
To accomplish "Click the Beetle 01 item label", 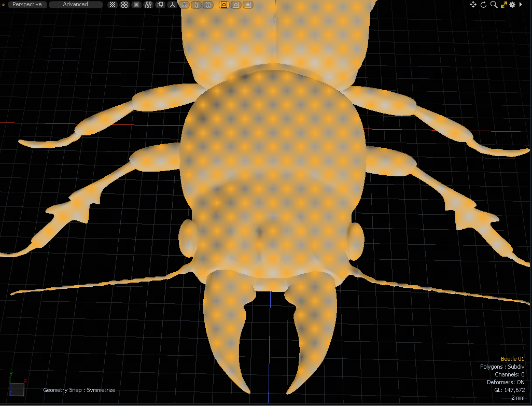I will pyautogui.click(x=512, y=359).
